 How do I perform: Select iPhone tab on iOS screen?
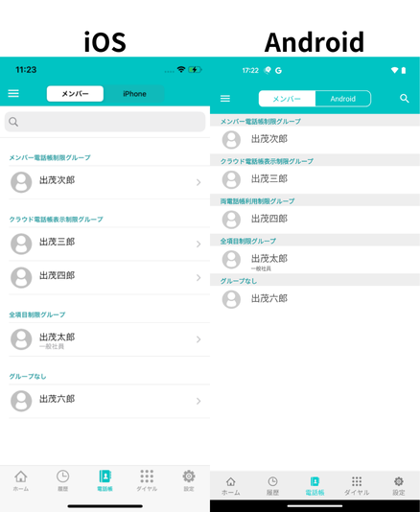pyautogui.click(x=134, y=94)
